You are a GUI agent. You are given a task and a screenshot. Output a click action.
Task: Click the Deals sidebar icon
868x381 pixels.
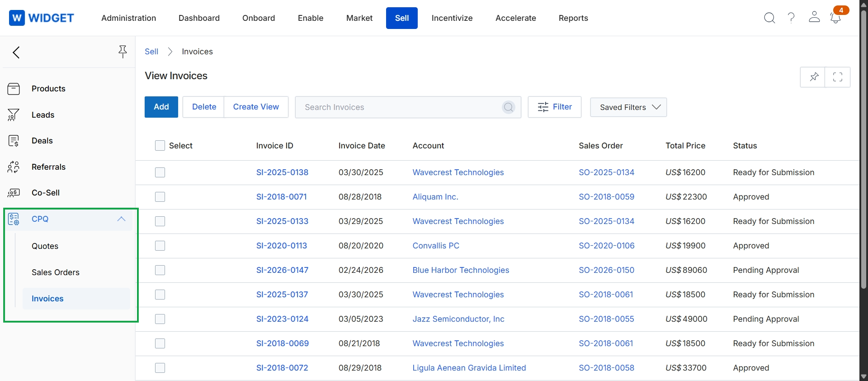pos(14,141)
